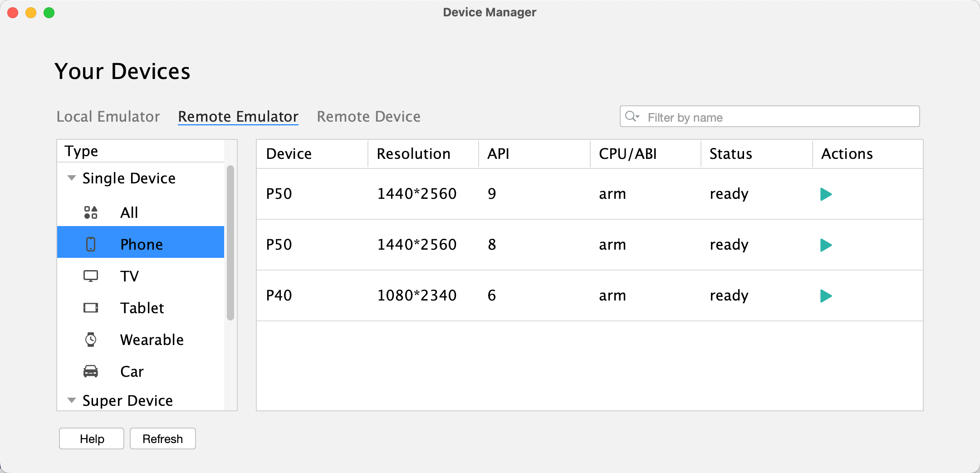980x473 pixels.
Task: Click API value 8 in second row
Action: point(492,245)
